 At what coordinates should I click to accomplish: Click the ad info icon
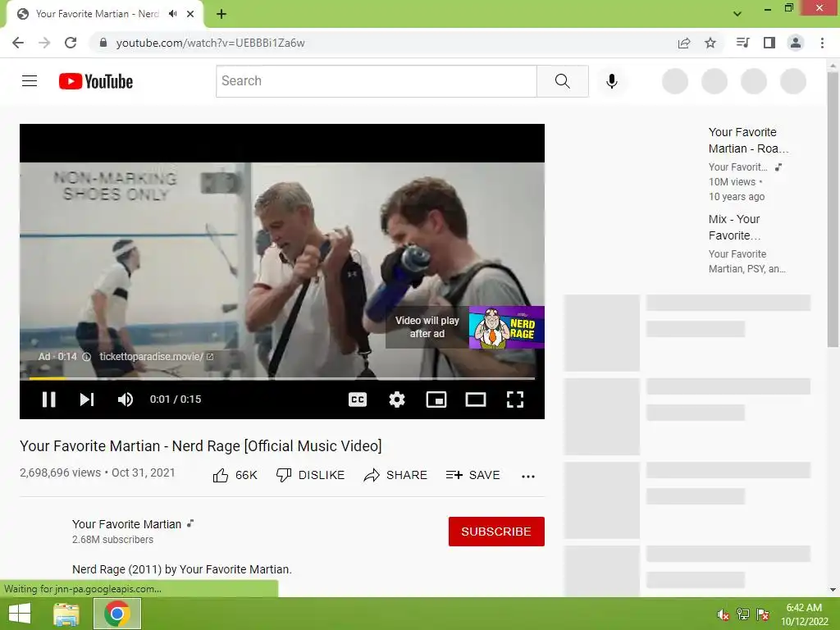[x=86, y=357]
